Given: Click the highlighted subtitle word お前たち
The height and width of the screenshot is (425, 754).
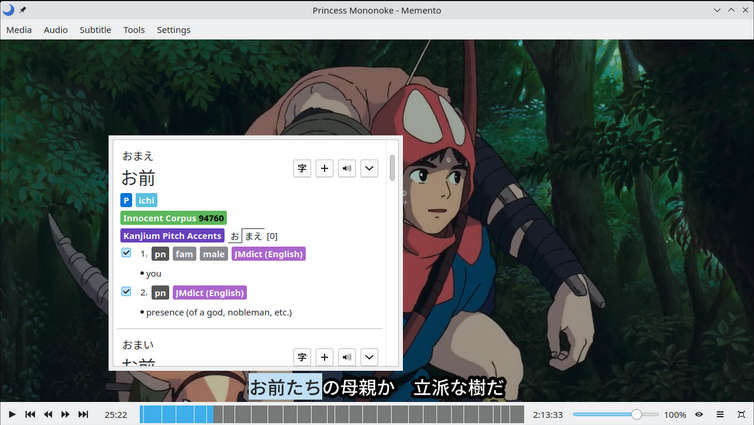Looking at the screenshot, I should point(285,387).
